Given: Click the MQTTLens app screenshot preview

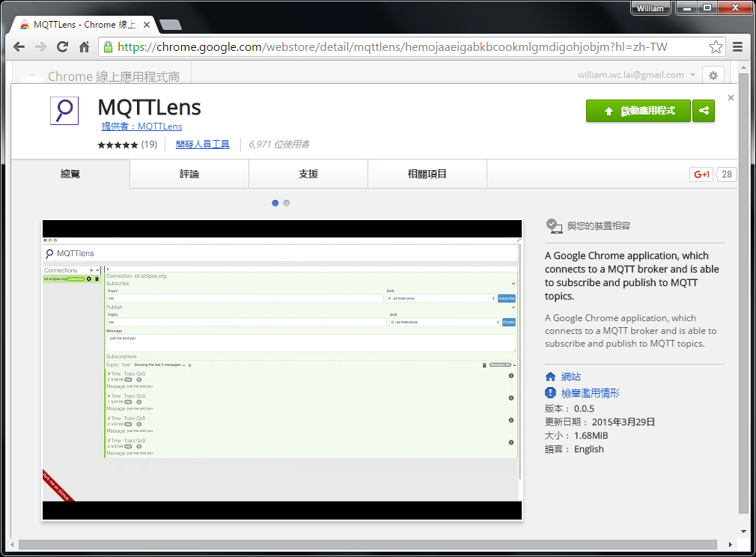Looking at the screenshot, I should [x=282, y=370].
